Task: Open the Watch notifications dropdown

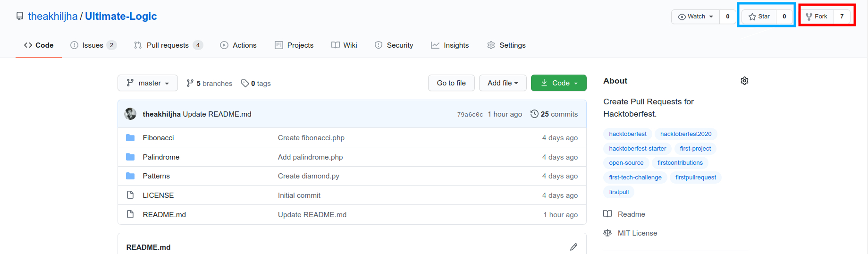Action: pyautogui.click(x=696, y=17)
